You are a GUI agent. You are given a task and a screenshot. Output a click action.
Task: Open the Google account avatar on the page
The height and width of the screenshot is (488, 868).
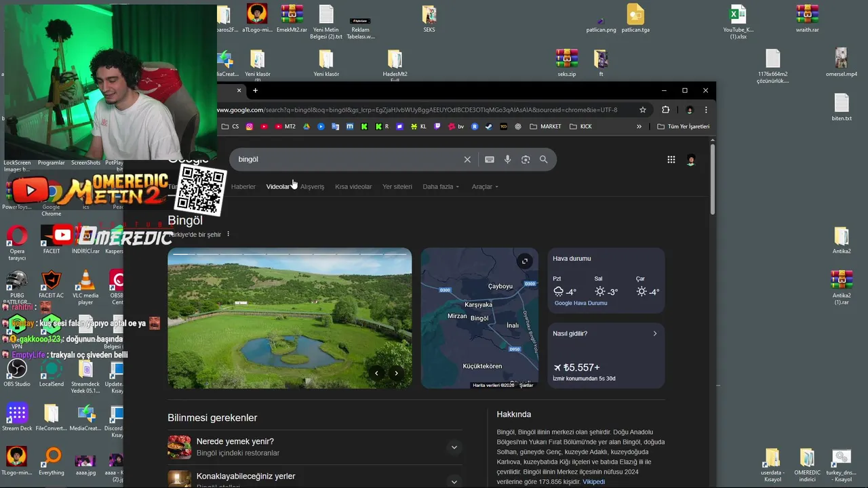[691, 160]
